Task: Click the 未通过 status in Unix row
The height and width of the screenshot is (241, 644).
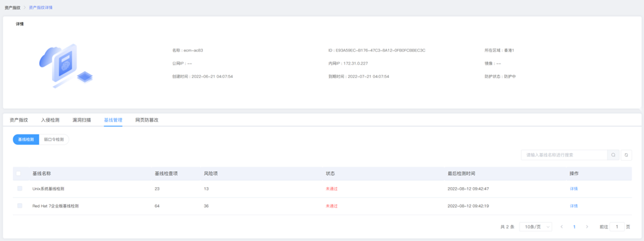Action: pyautogui.click(x=331, y=189)
